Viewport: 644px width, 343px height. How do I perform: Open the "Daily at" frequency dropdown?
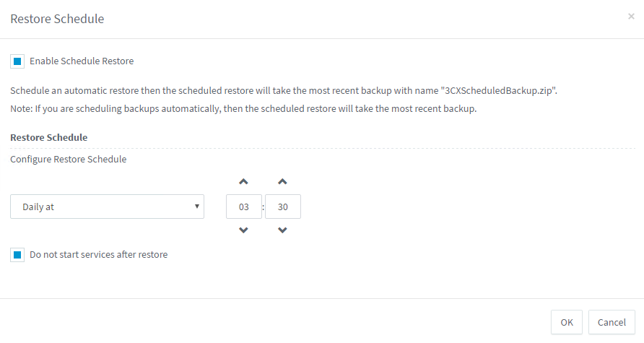(107, 207)
